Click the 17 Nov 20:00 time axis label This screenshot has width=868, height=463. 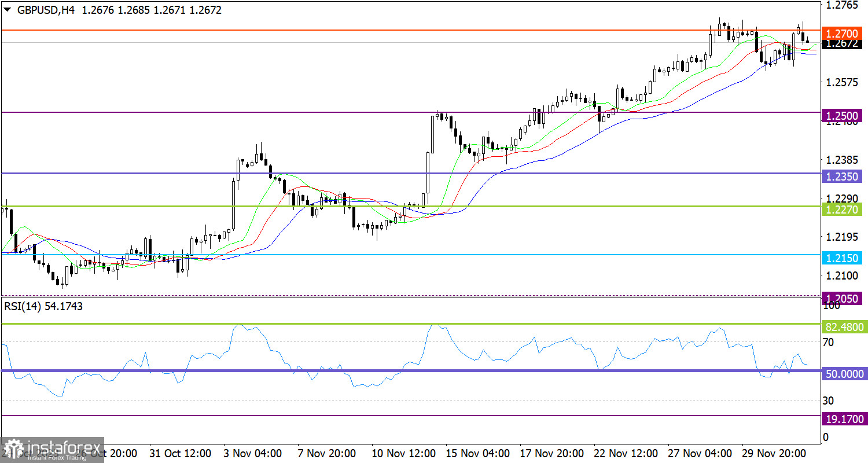pyautogui.click(x=552, y=453)
